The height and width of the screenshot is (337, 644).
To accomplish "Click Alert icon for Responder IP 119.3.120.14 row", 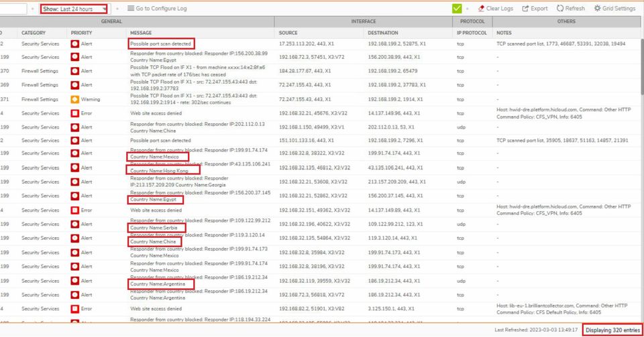I will [74, 239].
